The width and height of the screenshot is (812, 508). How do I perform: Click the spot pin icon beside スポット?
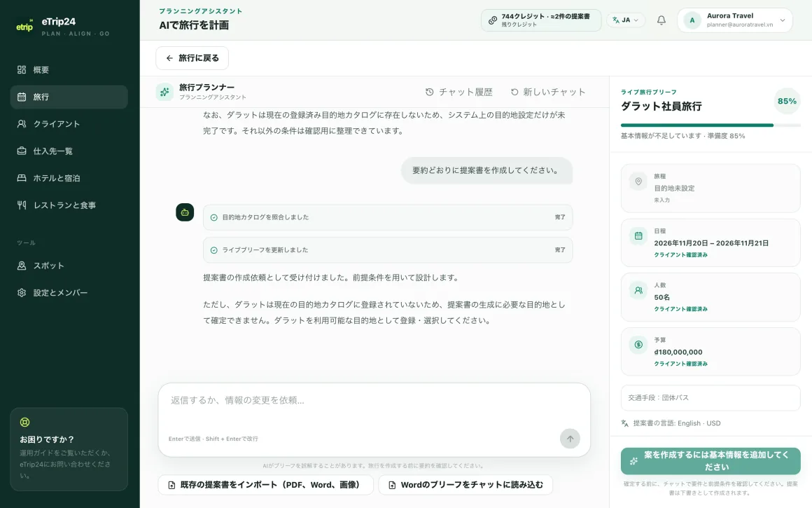(x=22, y=266)
